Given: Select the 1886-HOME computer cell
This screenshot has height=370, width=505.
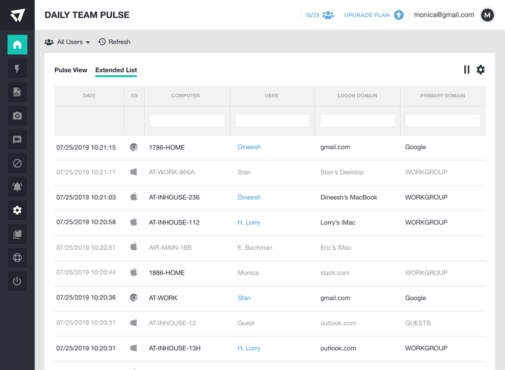Looking at the screenshot, I should coord(167,273).
